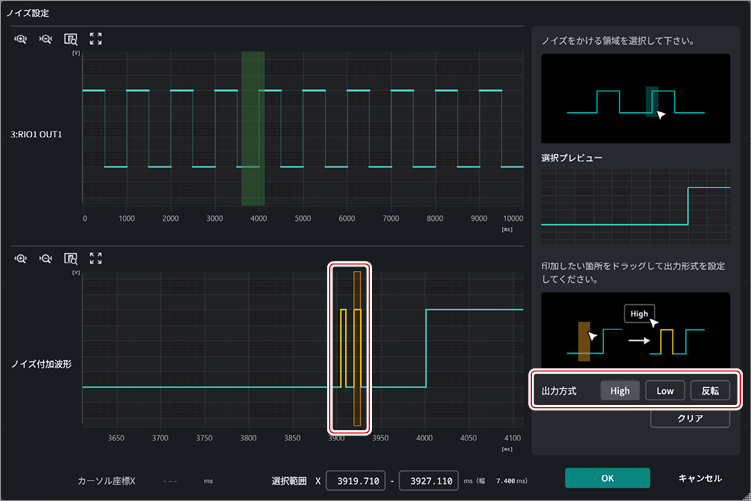Click the 7.400 ms width readout
Image resolution: width=751 pixels, height=501 pixels.
[511, 480]
